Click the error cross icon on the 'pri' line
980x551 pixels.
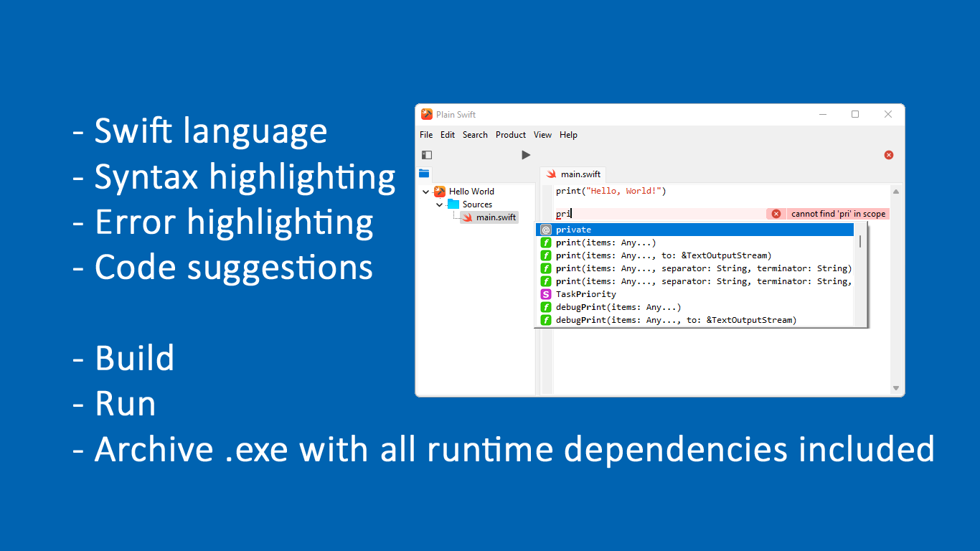click(776, 213)
